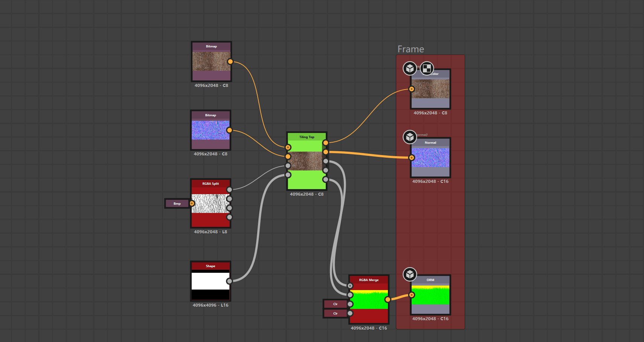The width and height of the screenshot is (644, 342).
Task: Select the RGBA Merge node's green thumbnail
Action: (x=369, y=299)
